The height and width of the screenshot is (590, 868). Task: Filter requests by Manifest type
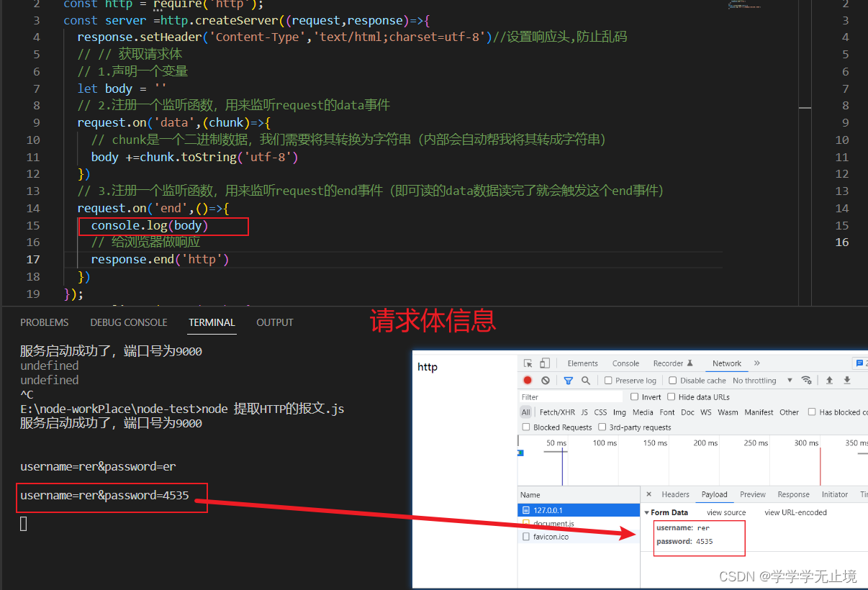pyautogui.click(x=759, y=412)
